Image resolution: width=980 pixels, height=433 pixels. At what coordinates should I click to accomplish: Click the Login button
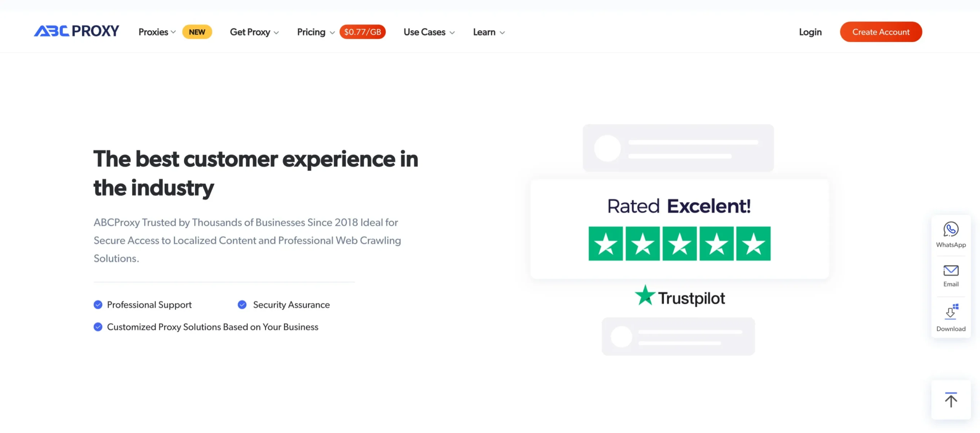(811, 31)
